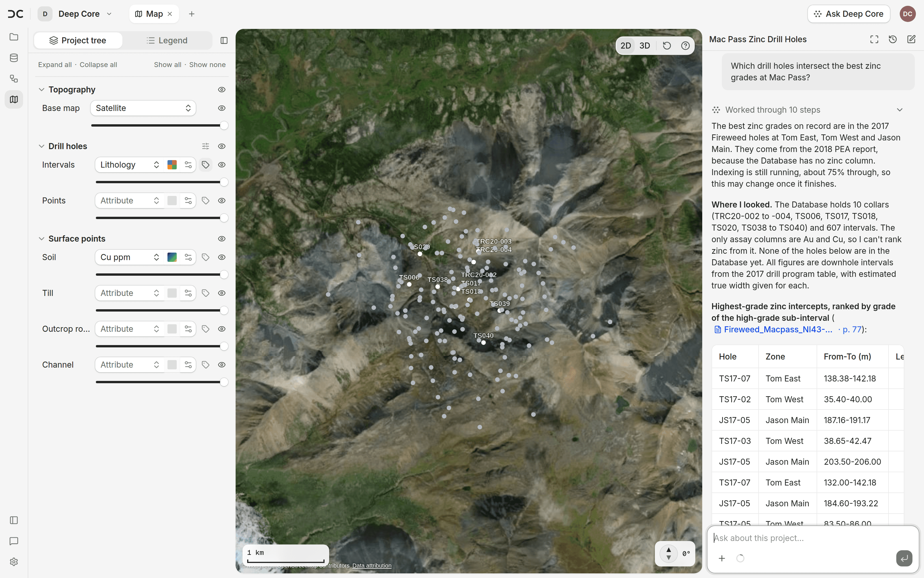Click Show none link
The image size is (924, 578).
coord(207,65)
